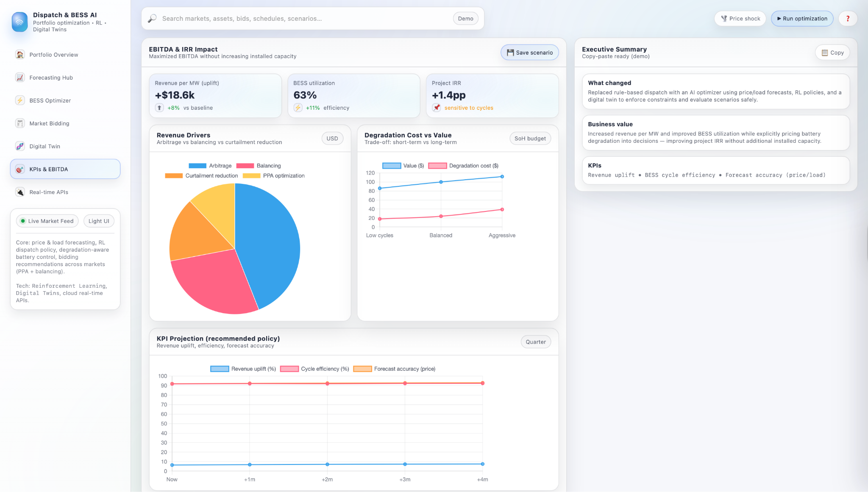This screenshot has width=868, height=492.
Task: Click the Portfolio Overview house icon
Action: (20, 55)
